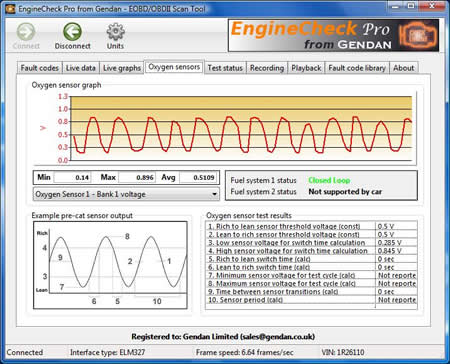Click the 0.285 V value cell
The width and height of the screenshot is (450, 364).
[x=396, y=243]
